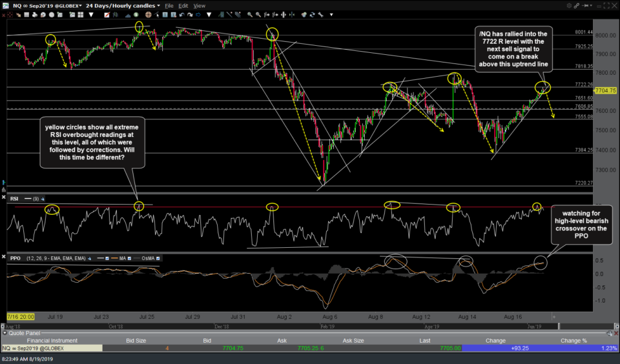Click the candlestick bars icon in the toolbar

tap(116, 15)
